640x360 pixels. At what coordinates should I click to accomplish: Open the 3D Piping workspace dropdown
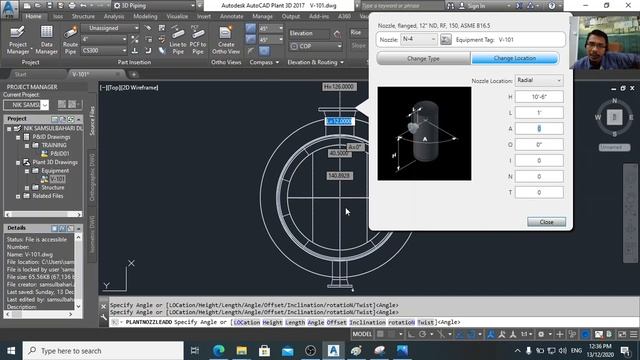coord(153,6)
